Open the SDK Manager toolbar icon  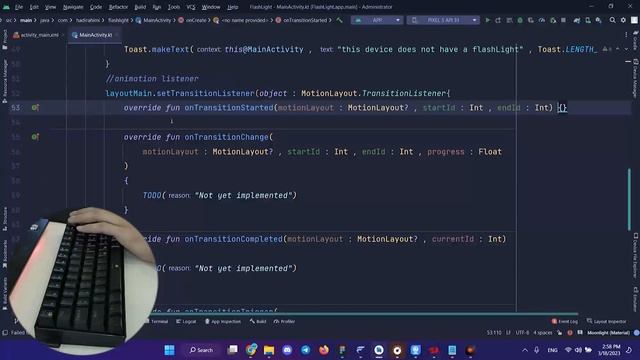pos(598,20)
